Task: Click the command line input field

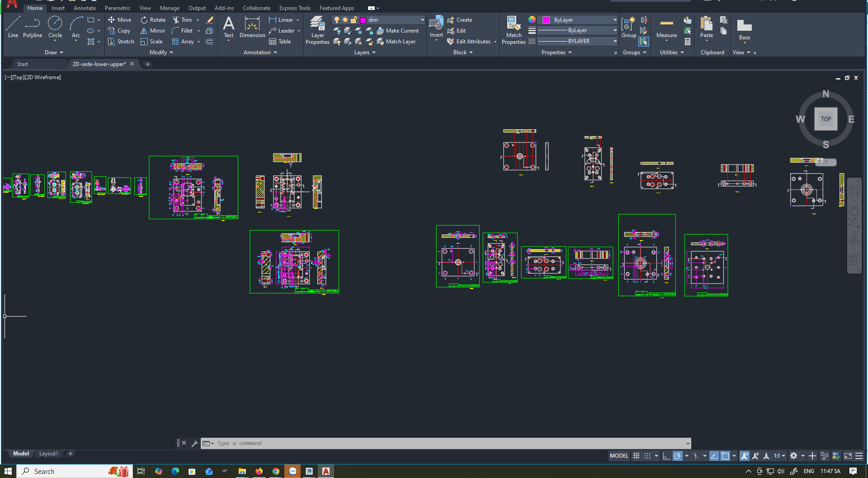Action: click(x=448, y=443)
